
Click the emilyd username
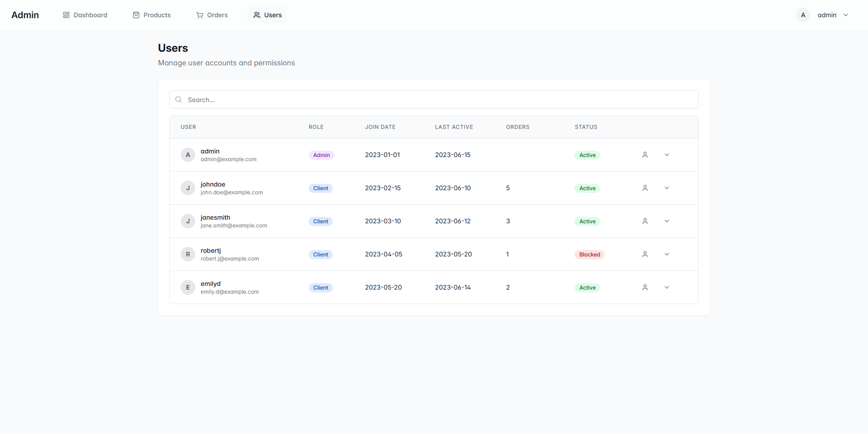211,284
